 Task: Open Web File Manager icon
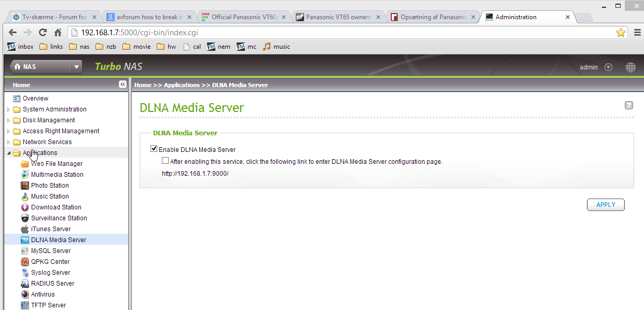(25, 164)
